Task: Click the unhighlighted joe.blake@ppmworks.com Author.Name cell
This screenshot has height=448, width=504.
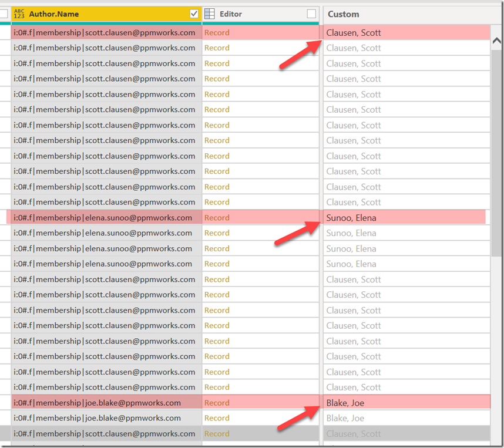Action: tap(106, 418)
